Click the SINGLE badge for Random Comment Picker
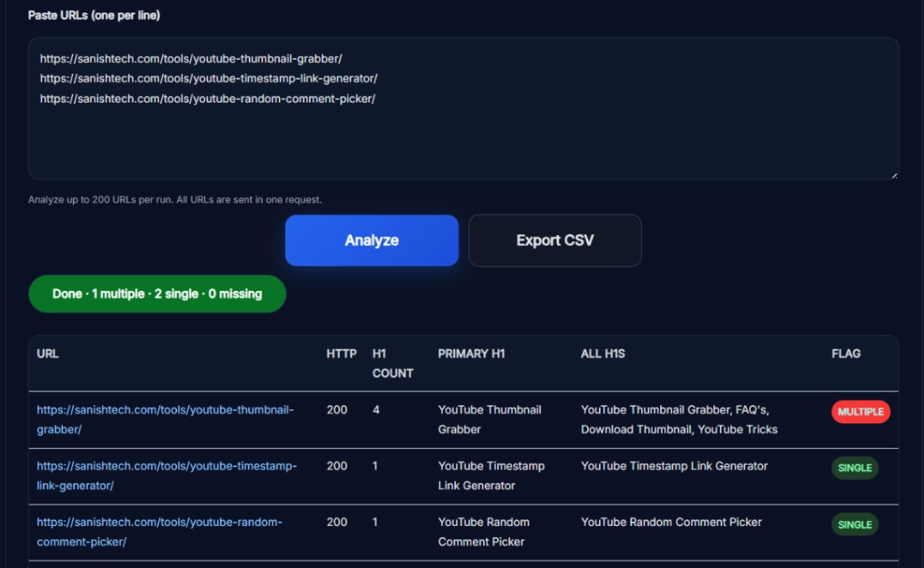This screenshot has height=568, width=924. pos(854,524)
